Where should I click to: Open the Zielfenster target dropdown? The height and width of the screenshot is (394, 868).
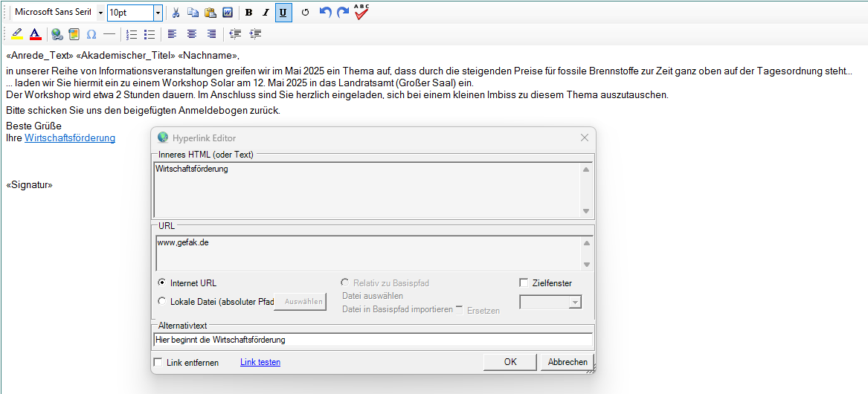coord(576,302)
